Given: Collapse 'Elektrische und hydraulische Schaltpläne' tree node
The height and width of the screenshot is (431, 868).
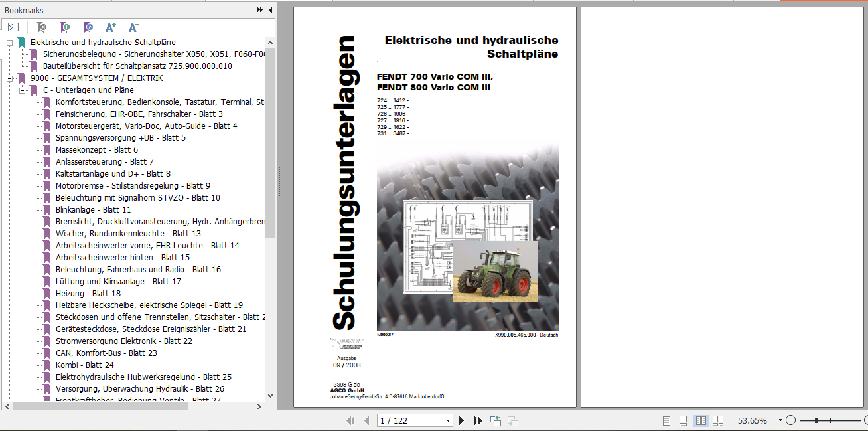Looking at the screenshot, I should tap(10, 43).
